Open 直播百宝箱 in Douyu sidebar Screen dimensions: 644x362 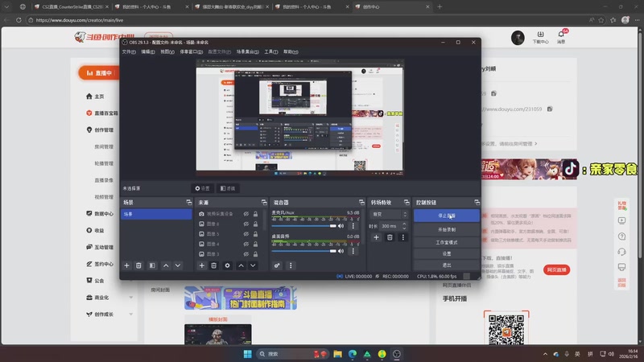coord(102,113)
